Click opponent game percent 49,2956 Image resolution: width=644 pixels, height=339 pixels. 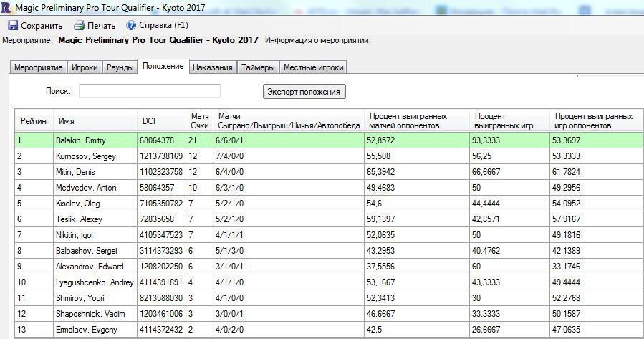point(566,188)
